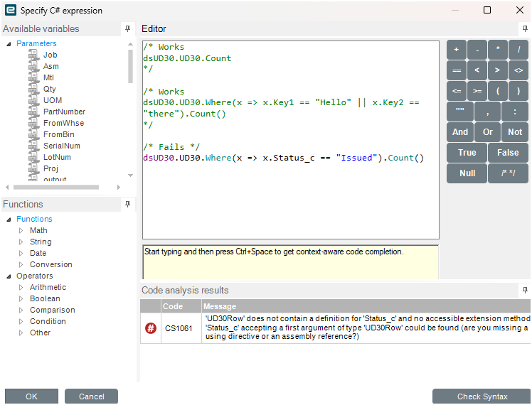
Task: Pin the Functions panel
Action: point(128,205)
